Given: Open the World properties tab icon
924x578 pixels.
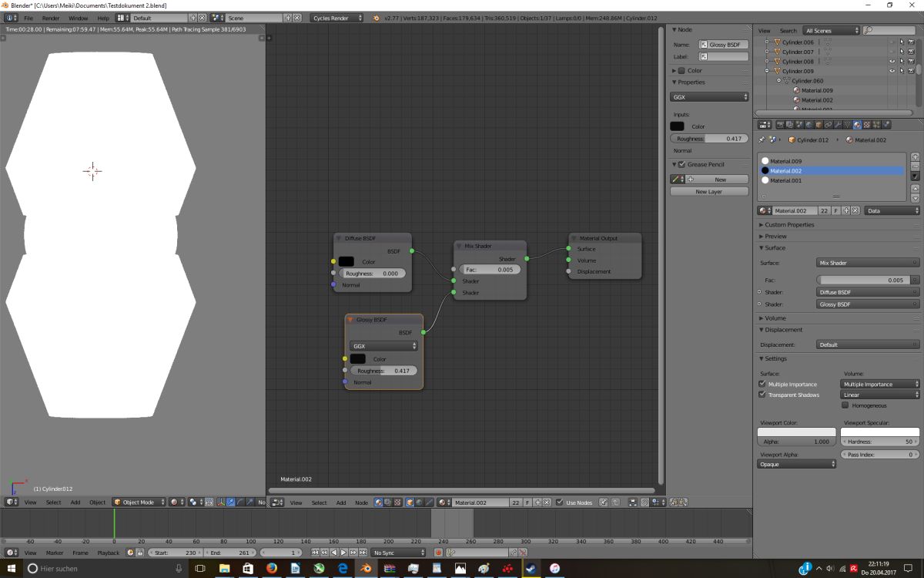Looking at the screenshot, I should point(809,124).
